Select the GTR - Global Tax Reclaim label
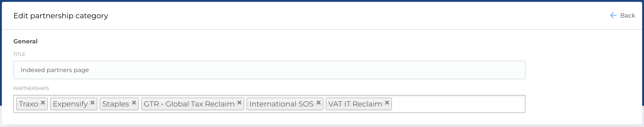This screenshot has height=127, width=644. tap(189, 104)
